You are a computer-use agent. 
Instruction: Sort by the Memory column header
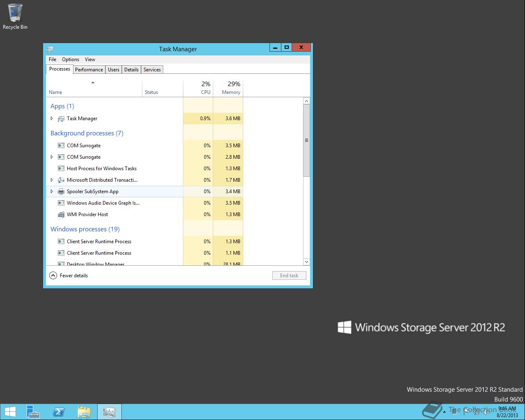coord(228,88)
